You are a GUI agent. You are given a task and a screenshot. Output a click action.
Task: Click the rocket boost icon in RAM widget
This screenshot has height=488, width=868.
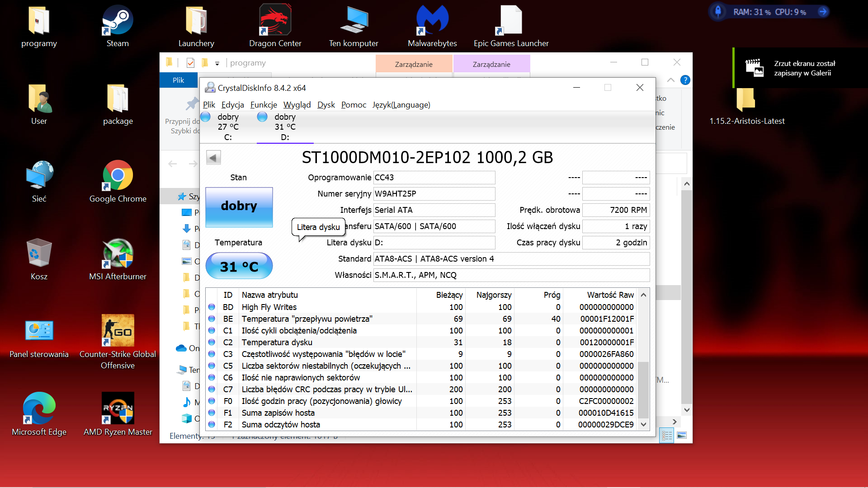coord(718,12)
